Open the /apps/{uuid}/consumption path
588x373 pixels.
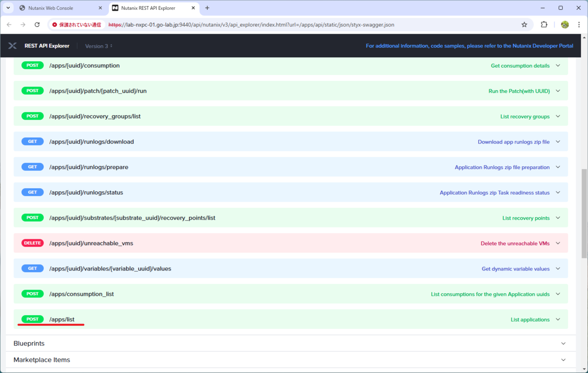point(84,66)
